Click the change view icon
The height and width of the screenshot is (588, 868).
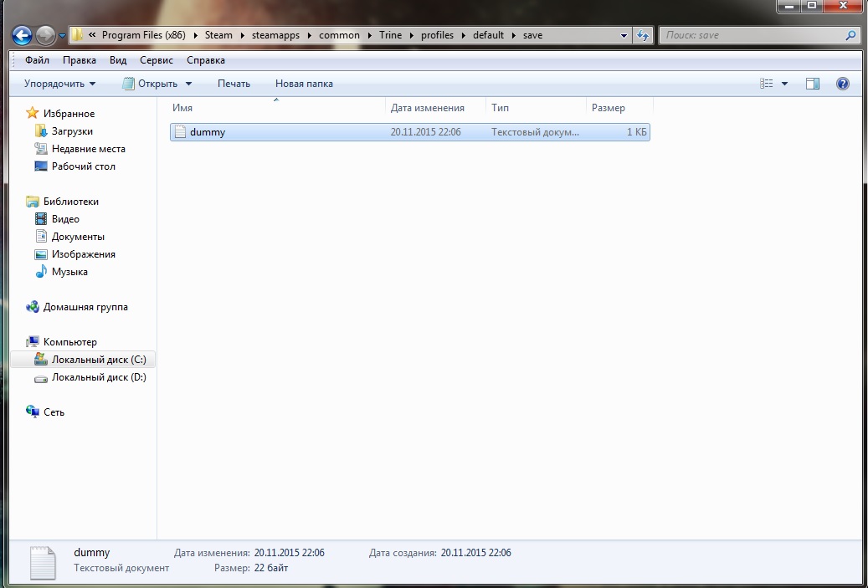[766, 84]
